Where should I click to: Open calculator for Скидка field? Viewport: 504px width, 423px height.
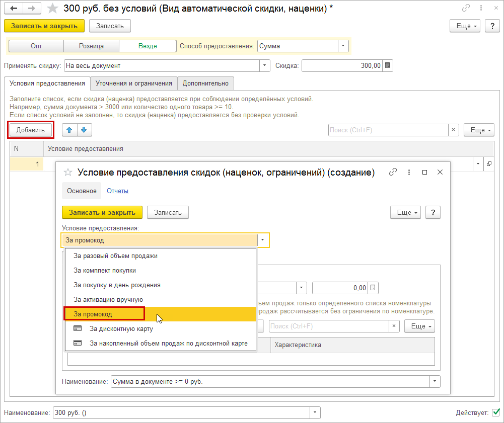click(x=388, y=65)
